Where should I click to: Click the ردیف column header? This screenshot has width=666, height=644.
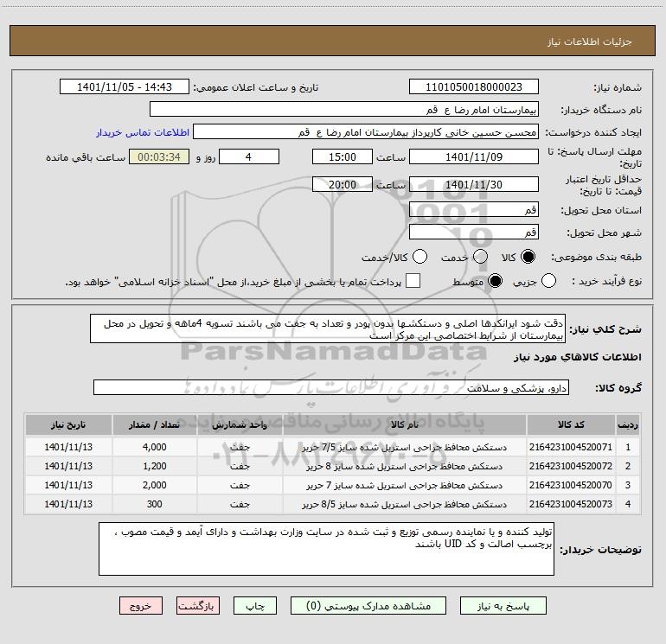coord(628,424)
